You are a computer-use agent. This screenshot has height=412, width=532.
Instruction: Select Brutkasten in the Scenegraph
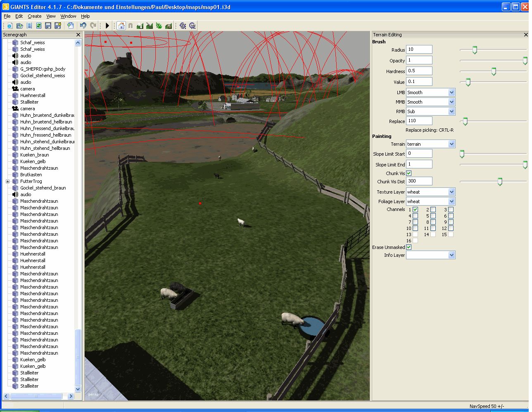pos(31,175)
